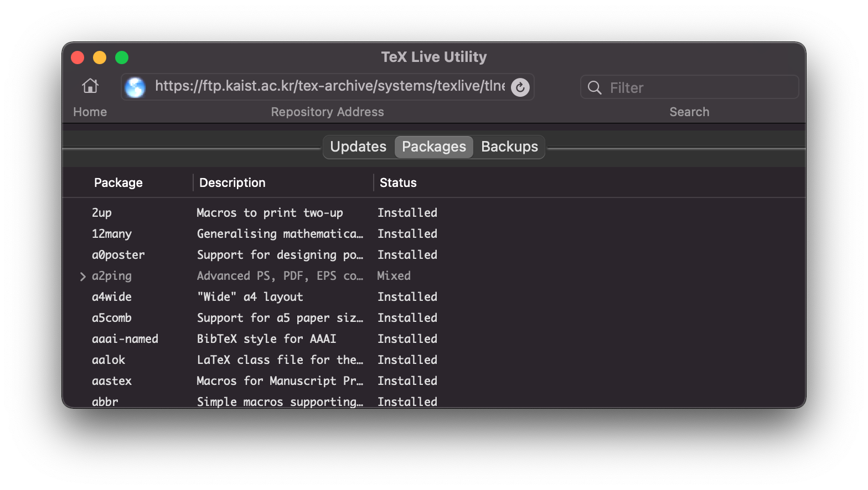Select the 12many package row
868x490 pixels.
tap(434, 234)
